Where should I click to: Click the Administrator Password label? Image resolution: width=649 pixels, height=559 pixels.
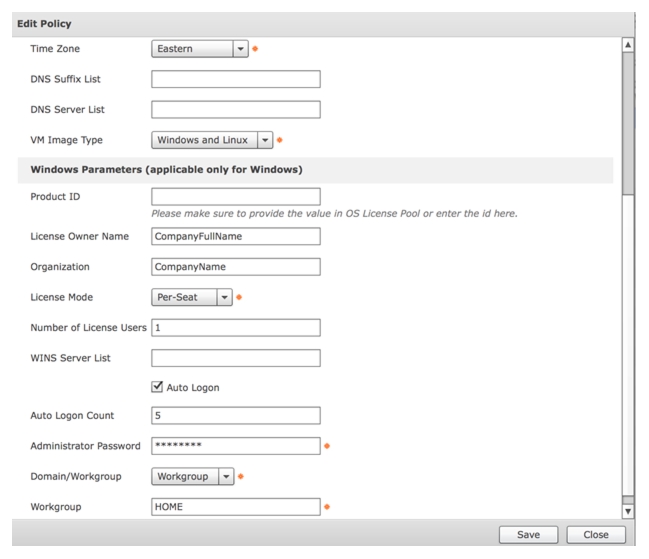pyautogui.click(x=85, y=446)
